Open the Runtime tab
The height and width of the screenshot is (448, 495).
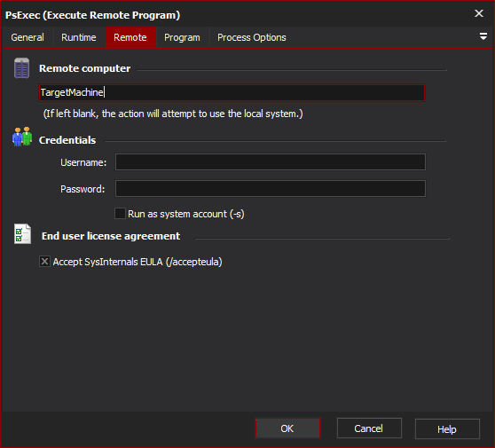point(79,37)
